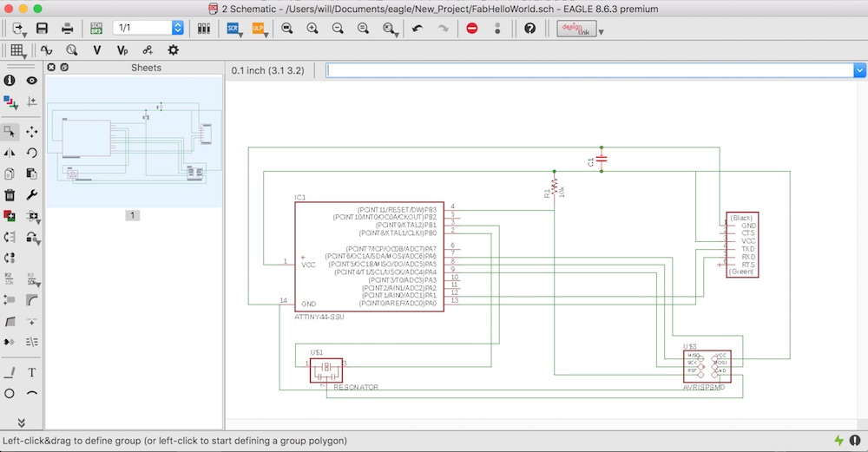Click the red Stop command icon

point(472,29)
